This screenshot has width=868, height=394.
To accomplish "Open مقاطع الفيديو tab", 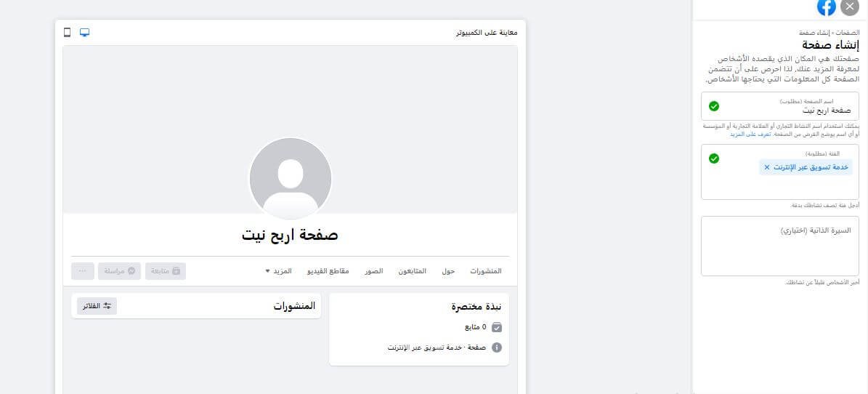I will [328, 271].
